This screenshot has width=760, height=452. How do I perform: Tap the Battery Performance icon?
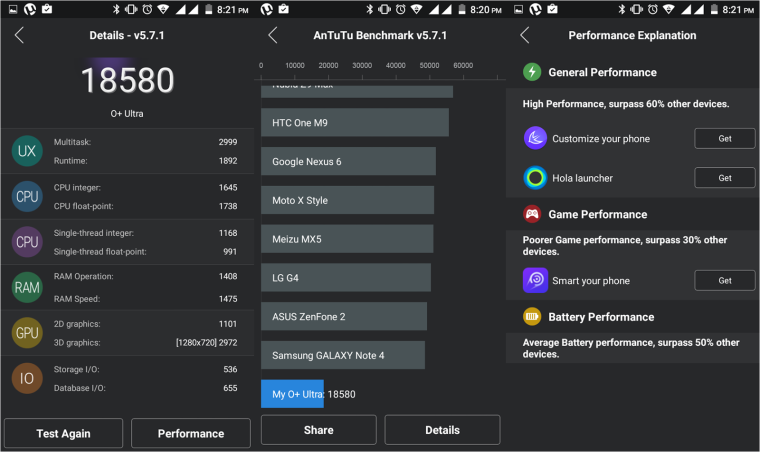532,317
